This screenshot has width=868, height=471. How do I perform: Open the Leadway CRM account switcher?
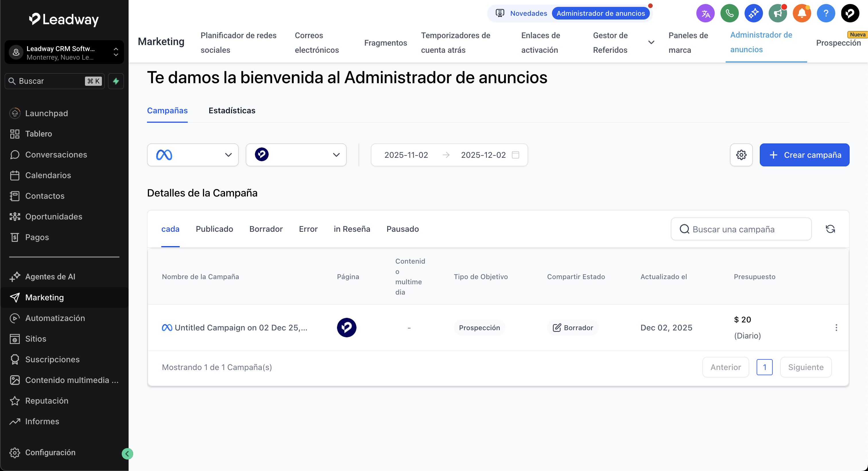(x=64, y=52)
